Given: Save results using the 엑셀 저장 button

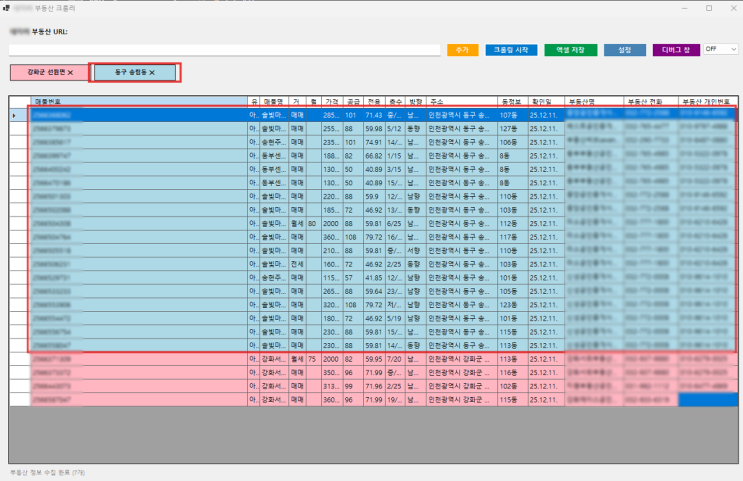Looking at the screenshot, I should (570, 50).
